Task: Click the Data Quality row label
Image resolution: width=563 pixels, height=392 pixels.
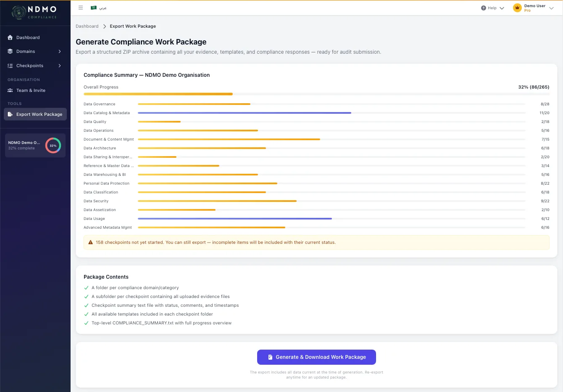Action: 95,122
